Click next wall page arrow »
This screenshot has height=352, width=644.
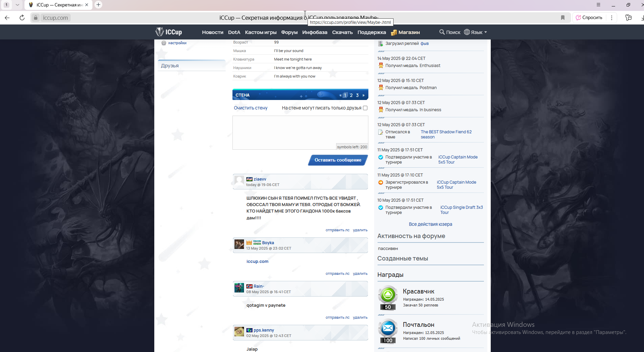(363, 95)
